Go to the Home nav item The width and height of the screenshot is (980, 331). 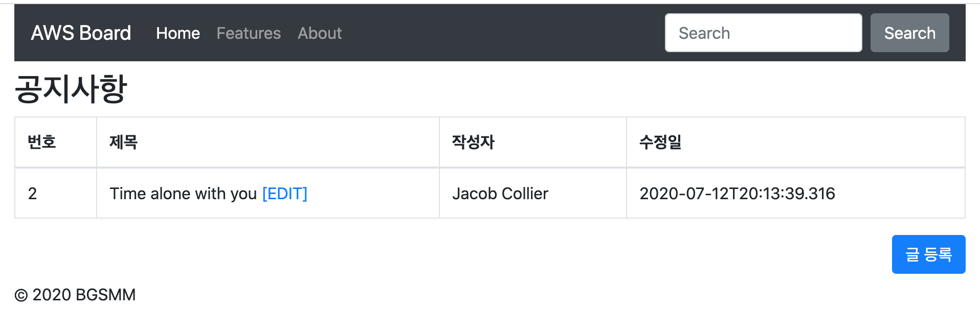178,33
